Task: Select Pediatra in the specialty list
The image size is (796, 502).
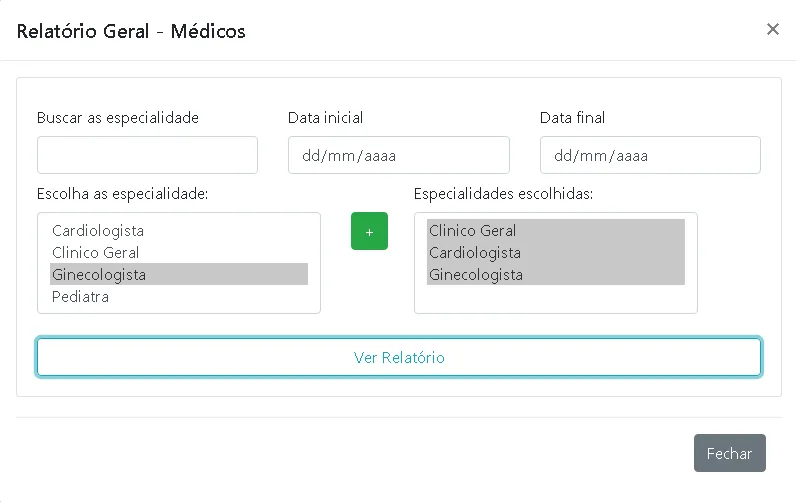Action: pyautogui.click(x=81, y=297)
